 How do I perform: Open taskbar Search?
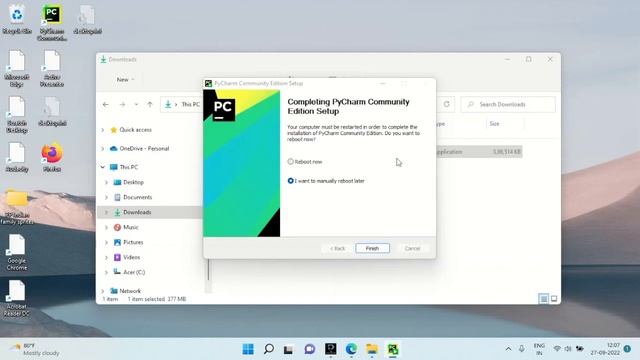(269, 349)
